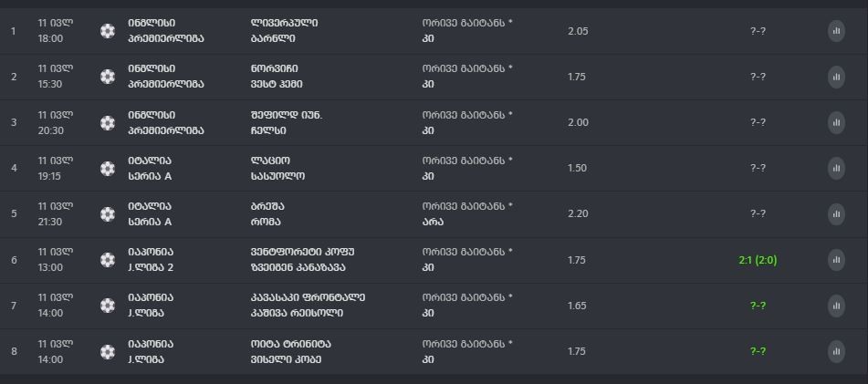The height and width of the screenshot is (384, 868).
Task: Open statistics icon for ლაციო vs სასუოლო
Action: (x=836, y=168)
